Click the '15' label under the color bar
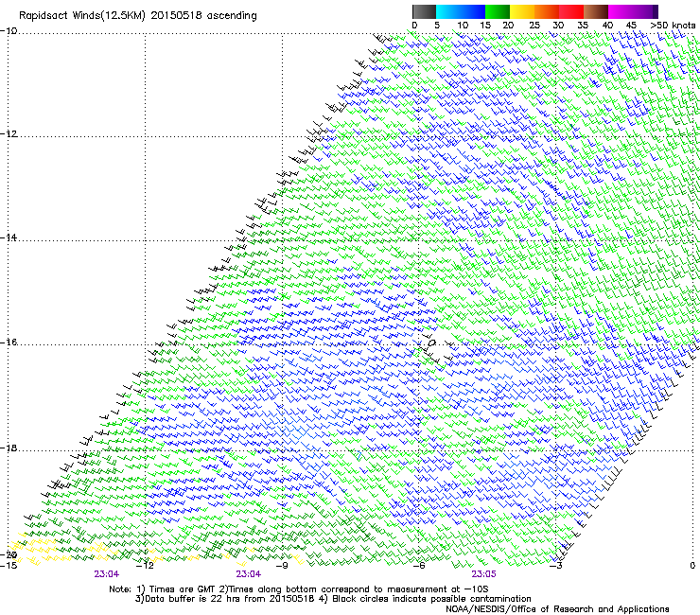 click(x=485, y=25)
